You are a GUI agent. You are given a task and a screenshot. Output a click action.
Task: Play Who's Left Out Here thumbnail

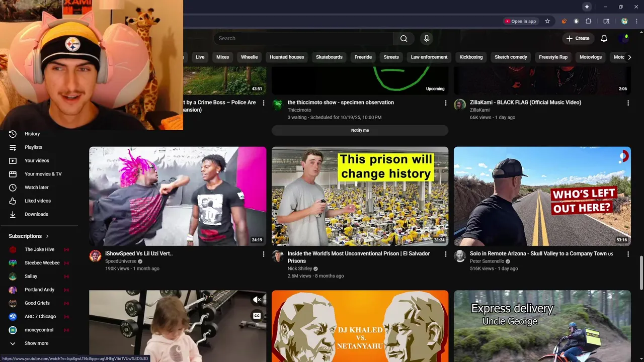[x=542, y=196]
